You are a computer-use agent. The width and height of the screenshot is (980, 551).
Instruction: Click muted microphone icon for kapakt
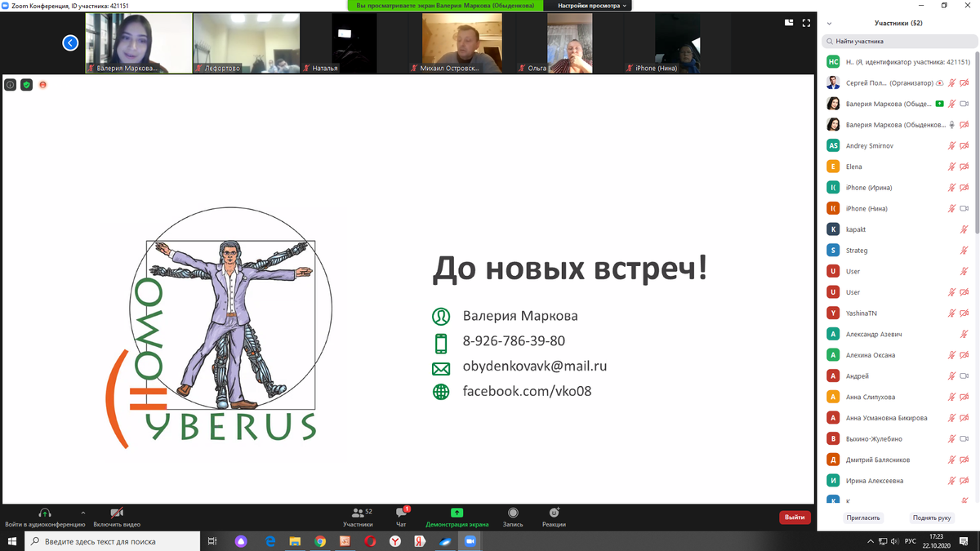(x=964, y=229)
